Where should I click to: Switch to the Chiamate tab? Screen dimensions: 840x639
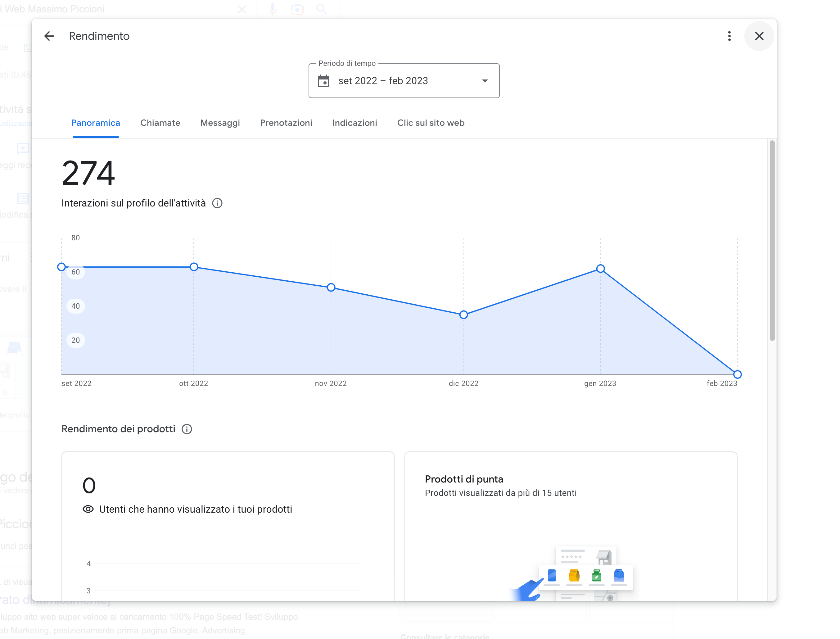[160, 123]
